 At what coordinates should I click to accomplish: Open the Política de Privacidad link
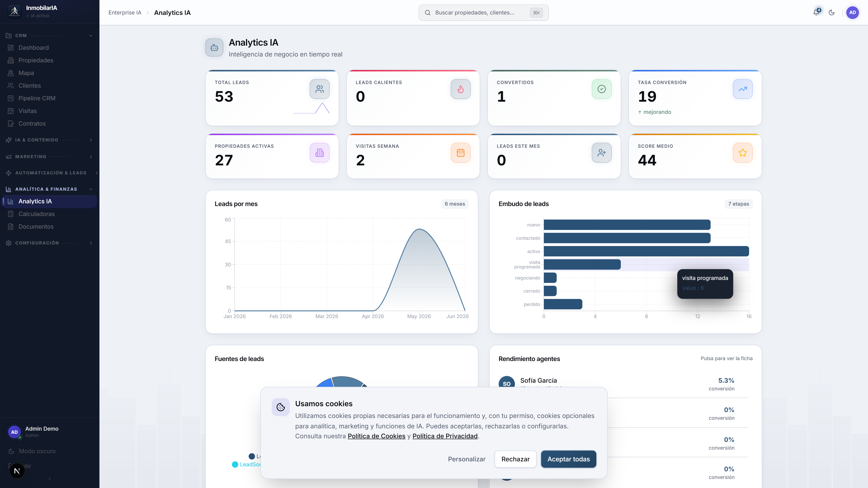[x=445, y=436]
